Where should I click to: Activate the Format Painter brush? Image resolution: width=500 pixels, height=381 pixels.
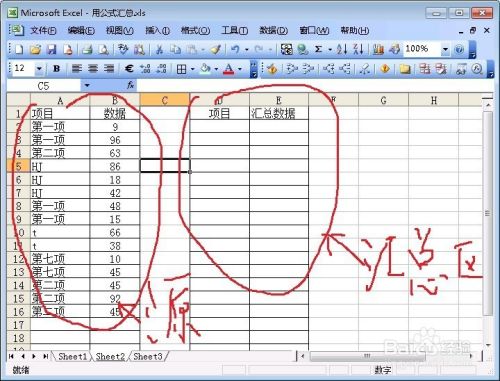[x=216, y=50]
